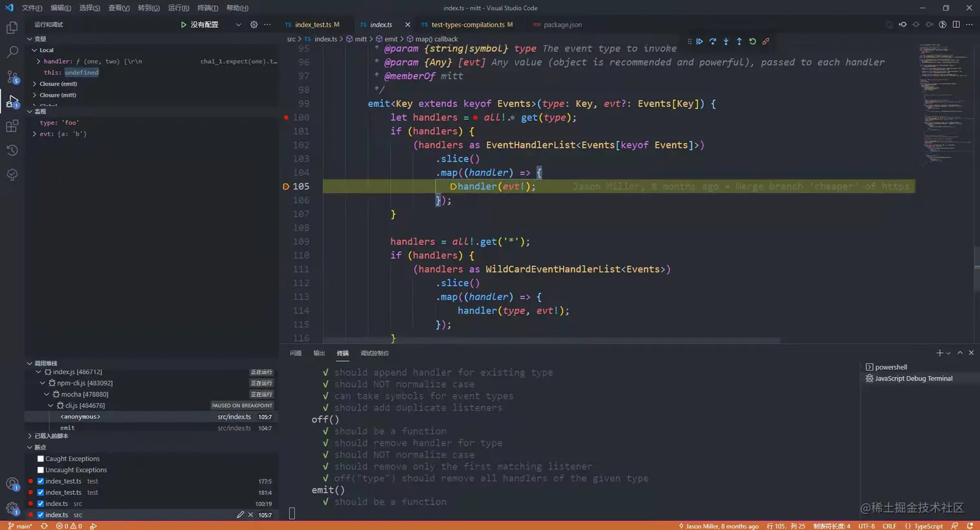Viewport: 980px width, 530px height.
Task: Switch to the package.json editor tab
Action: 563,25
